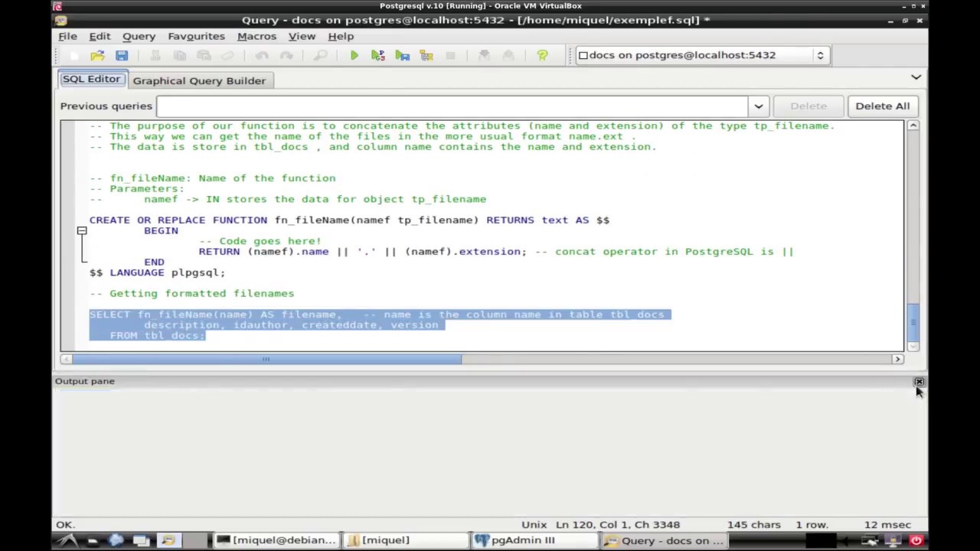Open a SQL file with the folder icon

(97, 55)
